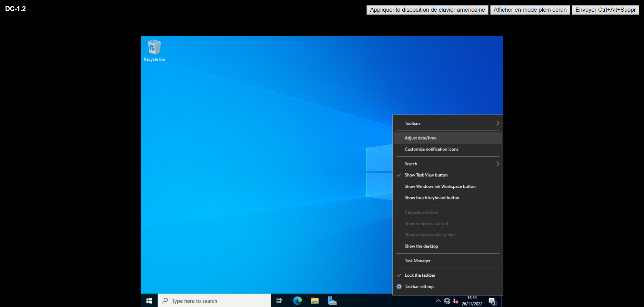The width and height of the screenshot is (644, 307).
Task: Click the 'DC-1.2' machine name label
Action: point(16,9)
